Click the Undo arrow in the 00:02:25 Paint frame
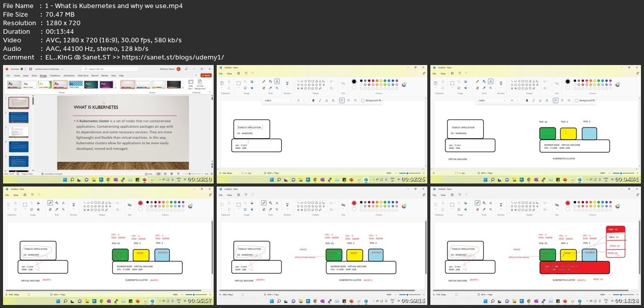 (x=246, y=73)
